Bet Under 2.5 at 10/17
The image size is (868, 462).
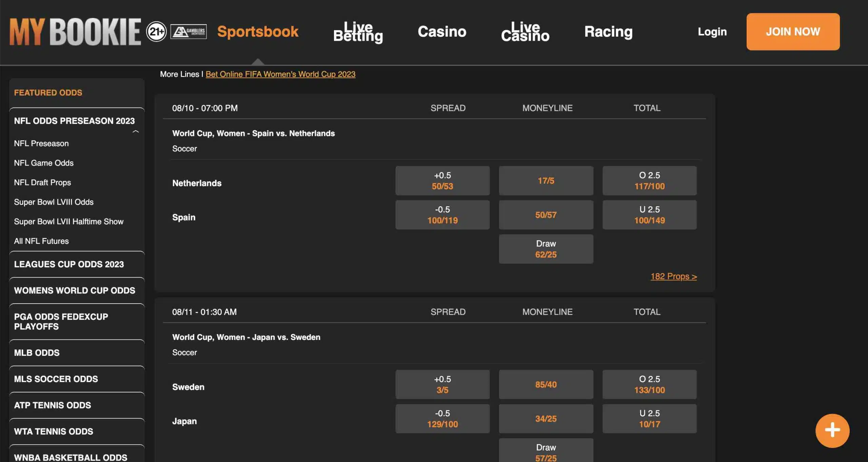coord(649,419)
